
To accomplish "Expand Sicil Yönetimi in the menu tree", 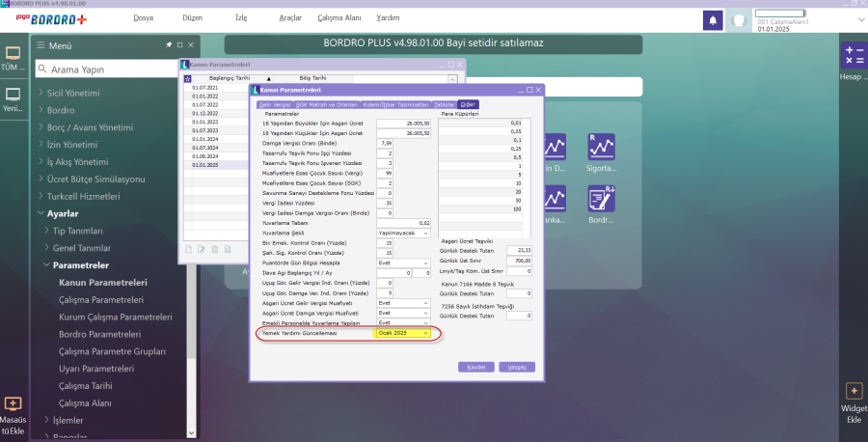I will 41,93.
